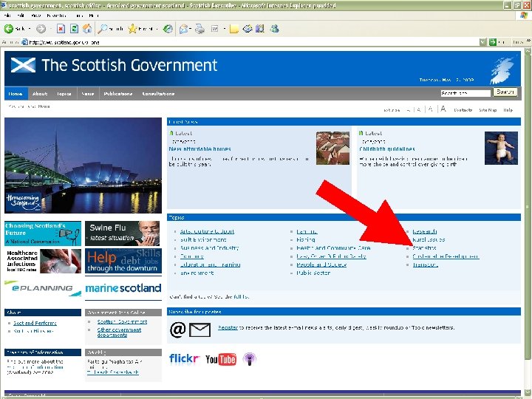Image resolution: width=532 pixels, height=399 pixels.
Task: Open the Scotland Performs link
Action: [x=35, y=323]
